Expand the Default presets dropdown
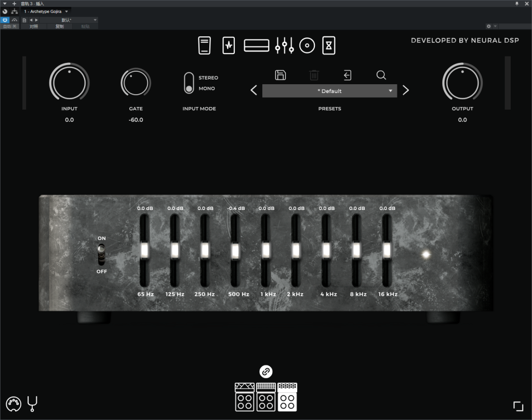 click(329, 90)
